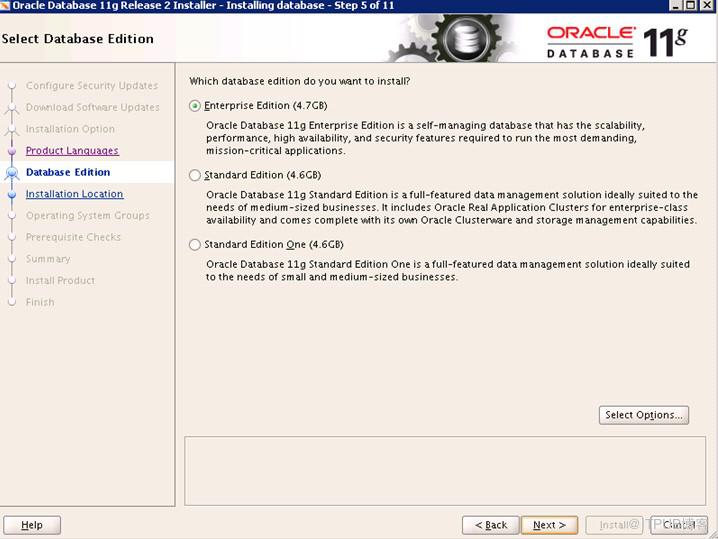Close the installer window

coord(707,5)
